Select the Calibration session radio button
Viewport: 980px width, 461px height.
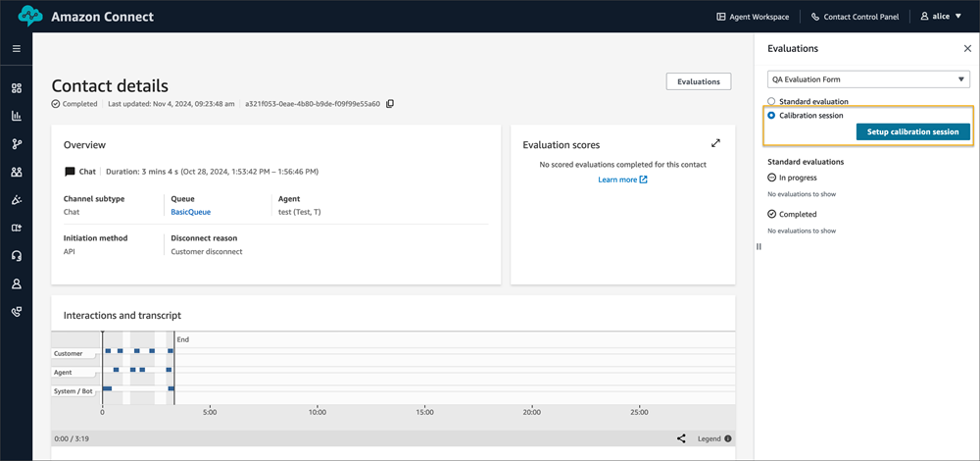[x=772, y=116]
